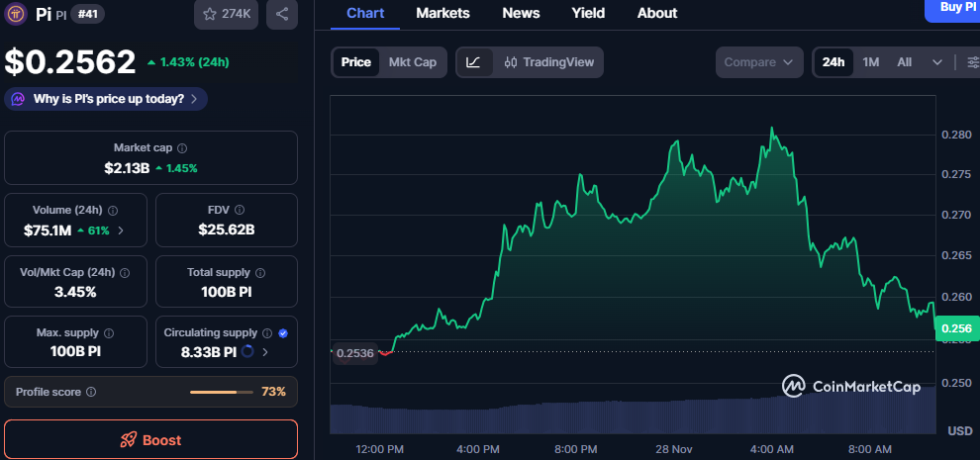Viewport: 980px width, 460px height.
Task: Switch to the Markets tab
Action: point(442,13)
